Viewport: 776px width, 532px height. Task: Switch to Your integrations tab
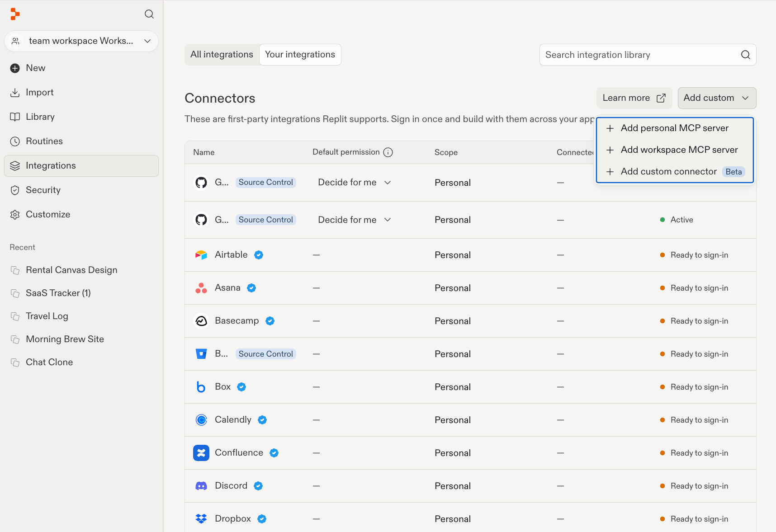click(300, 55)
